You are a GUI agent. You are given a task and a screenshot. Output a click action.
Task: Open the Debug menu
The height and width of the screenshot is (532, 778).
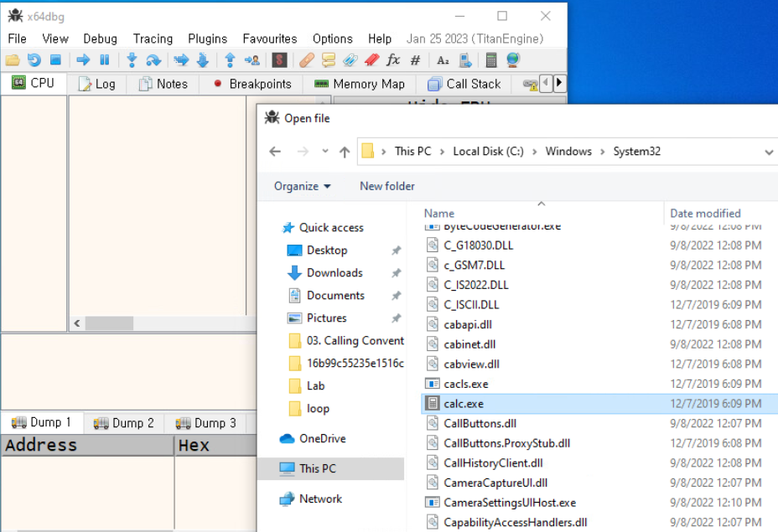100,39
